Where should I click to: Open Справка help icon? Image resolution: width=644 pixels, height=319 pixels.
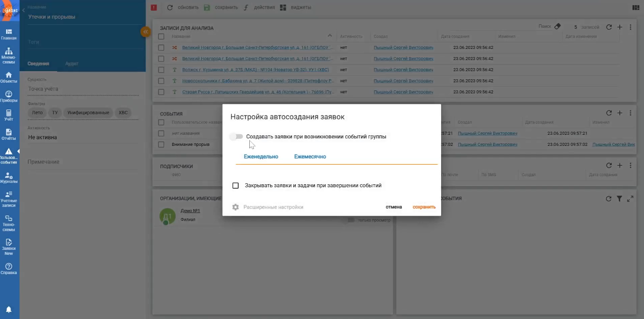pyautogui.click(x=9, y=269)
